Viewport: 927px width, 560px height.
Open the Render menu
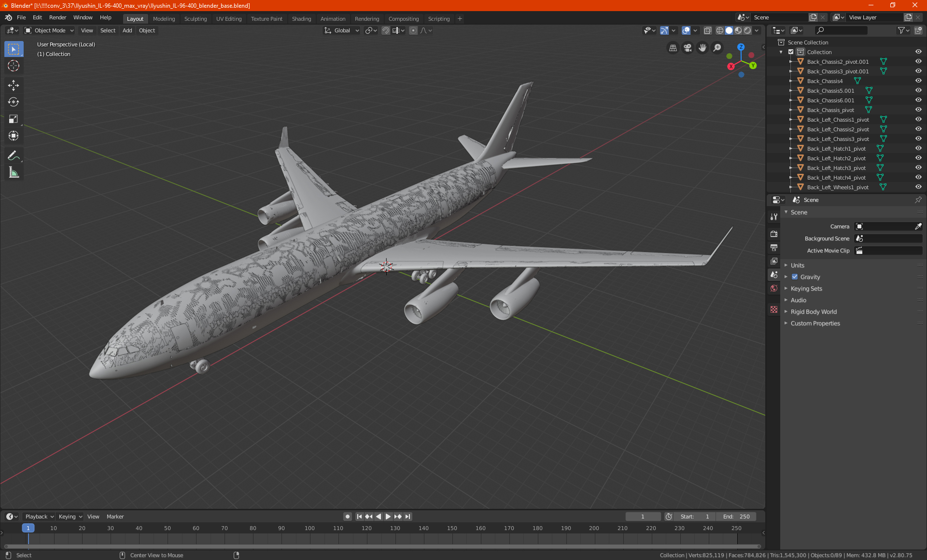[57, 17]
